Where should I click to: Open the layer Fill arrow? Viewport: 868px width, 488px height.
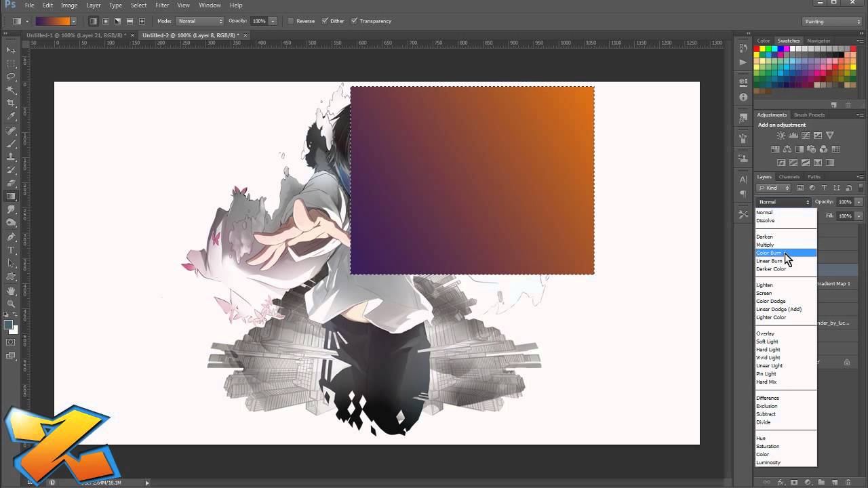(x=859, y=216)
